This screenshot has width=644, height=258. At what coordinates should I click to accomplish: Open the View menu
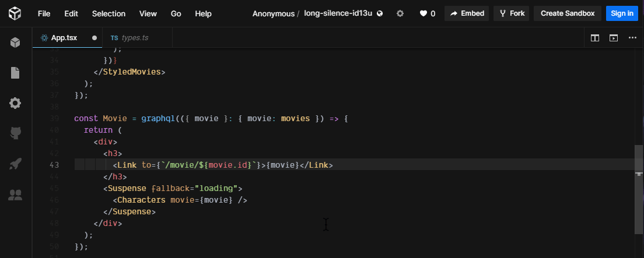(x=148, y=13)
